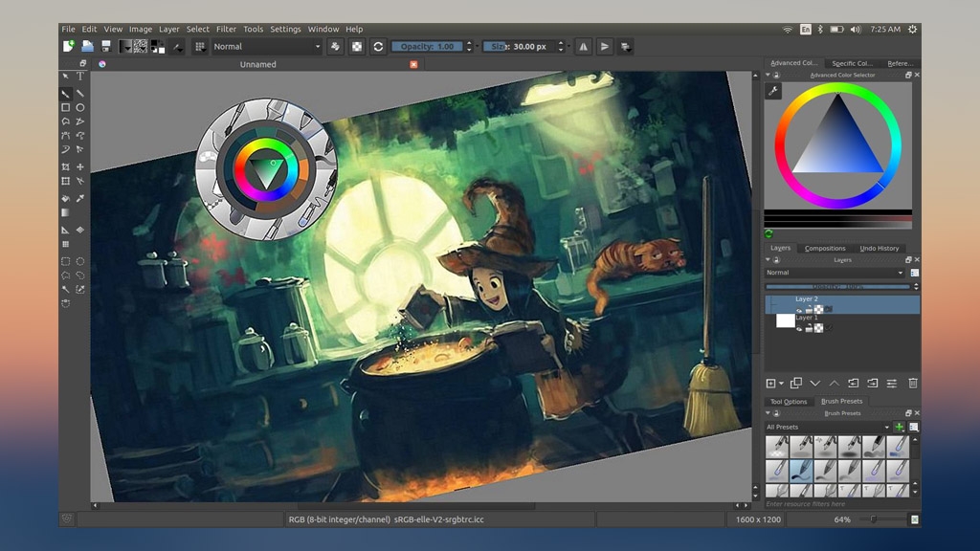
Task: Add new brush preset green plus
Action: pyautogui.click(x=899, y=428)
